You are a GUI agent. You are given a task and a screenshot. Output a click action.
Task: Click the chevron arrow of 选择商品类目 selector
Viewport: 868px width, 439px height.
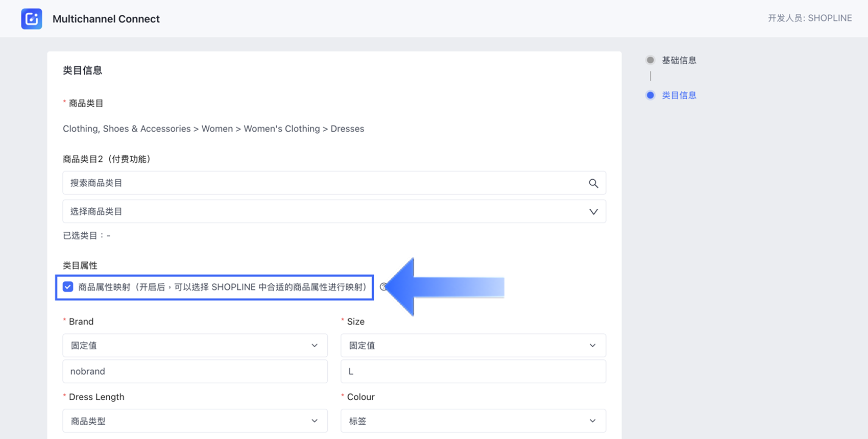(593, 212)
